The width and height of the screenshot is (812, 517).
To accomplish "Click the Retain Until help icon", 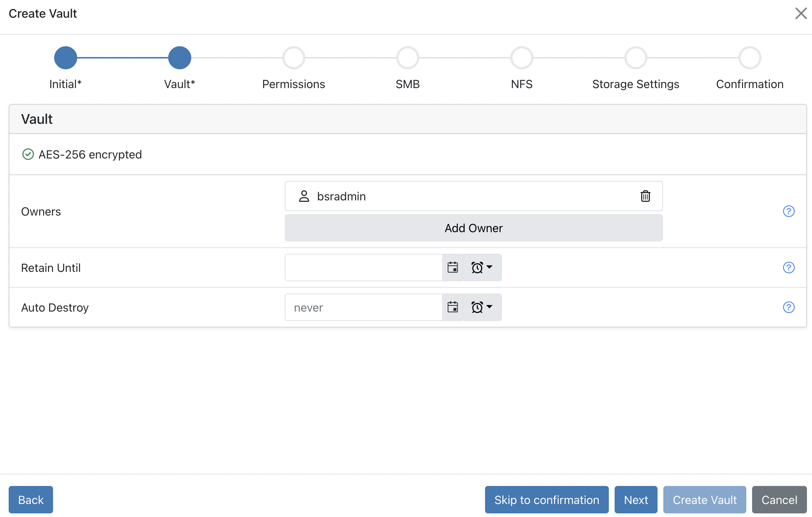I will (x=789, y=268).
